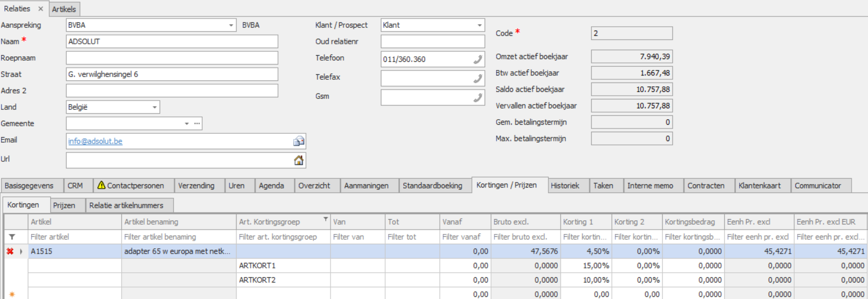Click the column filter icon on Art. Kortingsgroep header
Screen dimensions: 868x299
[x=326, y=219]
